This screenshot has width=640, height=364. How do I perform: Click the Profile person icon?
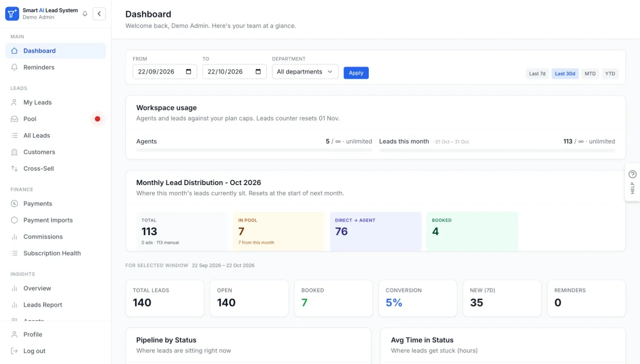point(15,335)
